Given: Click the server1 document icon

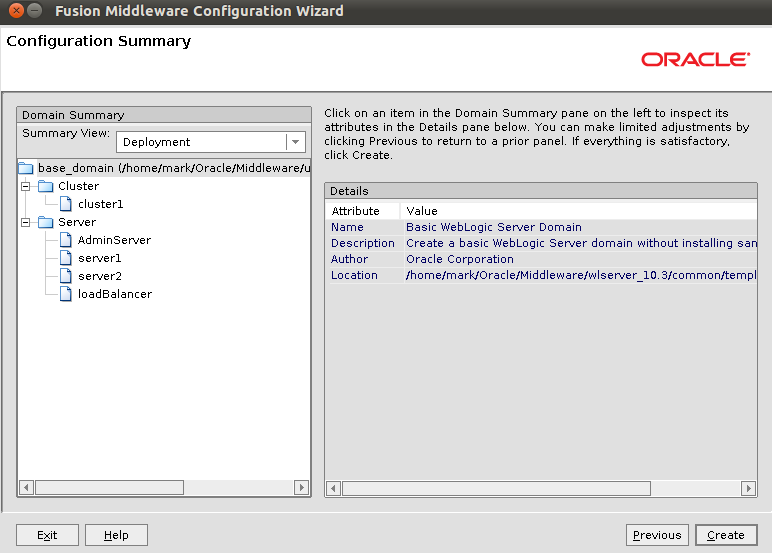Looking at the screenshot, I should pos(66,258).
